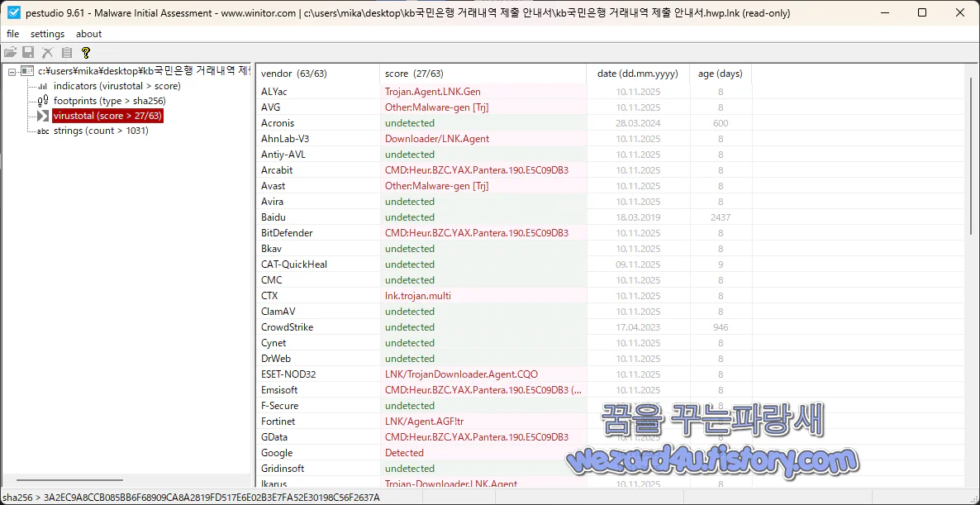This screenshot has width=980, height=505.
Task: Click the age value 600
Action: tap(721, 123)
